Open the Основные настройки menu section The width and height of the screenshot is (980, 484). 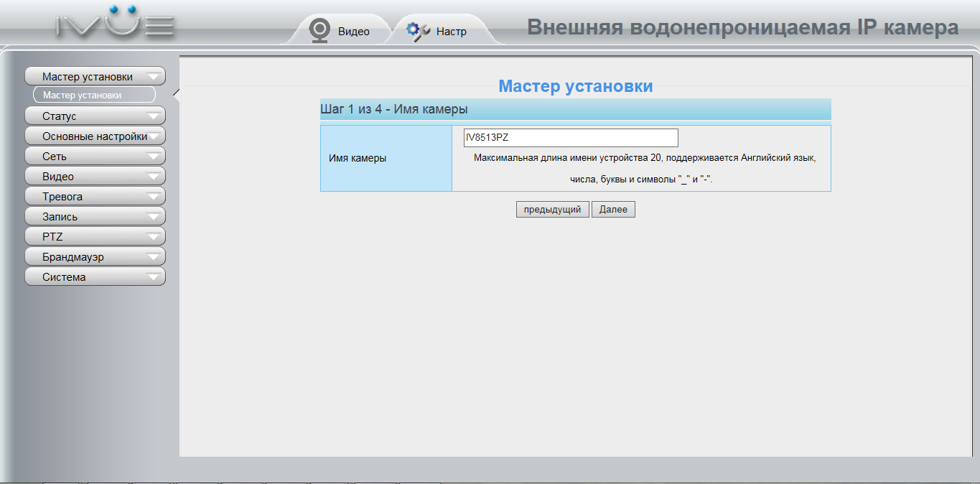(x=95, y=136)
